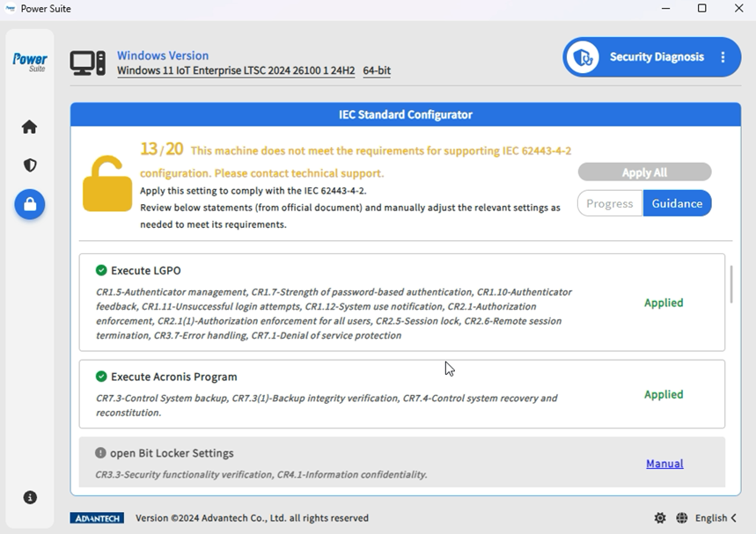Select the lock configurator icon in sidebar
Viewport: 756px width, 534px height.
click(x=29, y=204)
